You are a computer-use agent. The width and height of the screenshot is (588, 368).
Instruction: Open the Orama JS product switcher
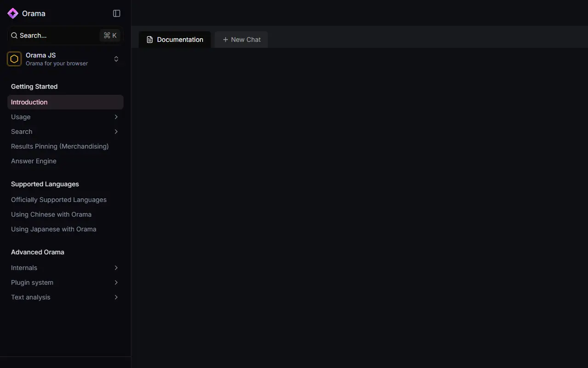[x=65, y=59]
